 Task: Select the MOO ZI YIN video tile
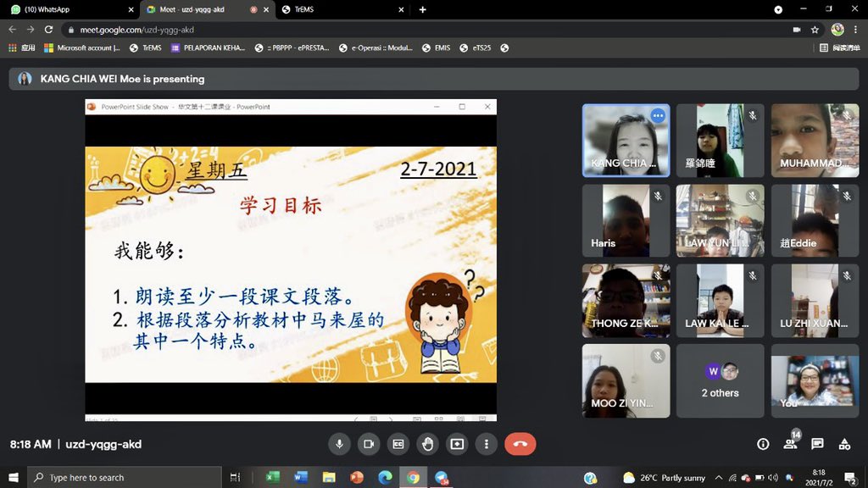point(626,380)
